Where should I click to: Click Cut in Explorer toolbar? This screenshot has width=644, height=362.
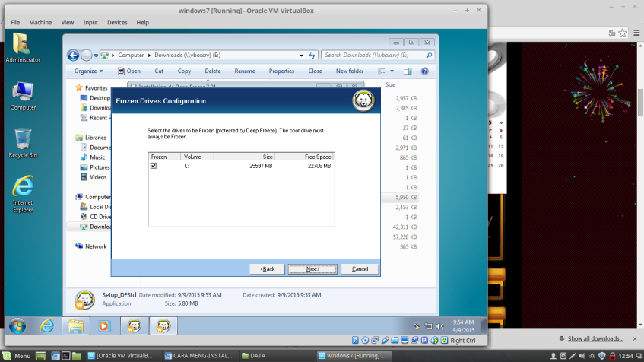click(x=159, y=71)
